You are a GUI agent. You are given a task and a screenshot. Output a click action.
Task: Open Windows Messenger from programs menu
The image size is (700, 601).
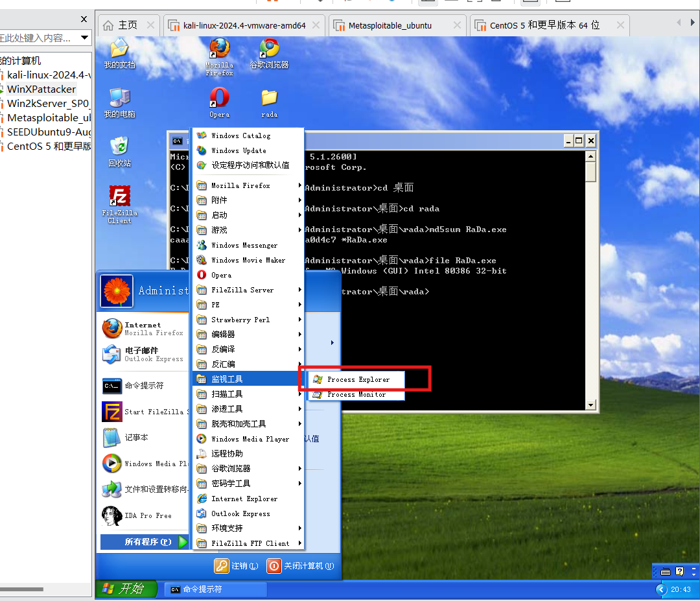pyautogui.click(x=248, y=245)
